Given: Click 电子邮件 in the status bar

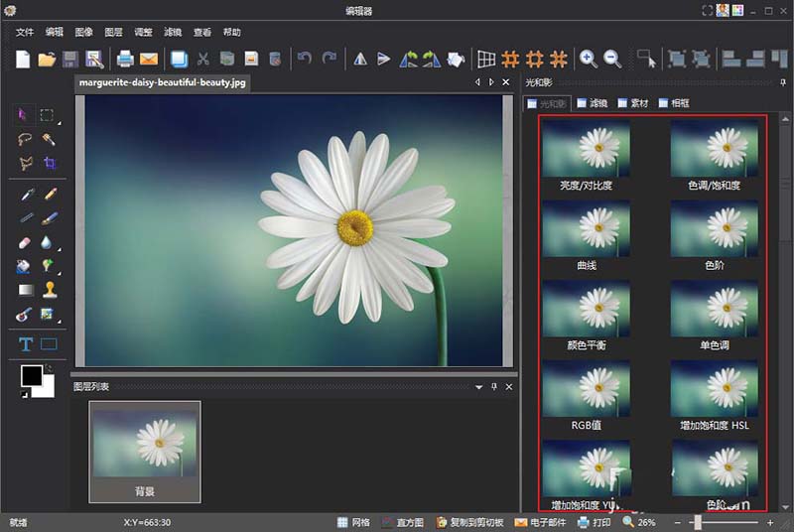Looking at the screenshot, I should pyautogui.click(x=542, y=522).
